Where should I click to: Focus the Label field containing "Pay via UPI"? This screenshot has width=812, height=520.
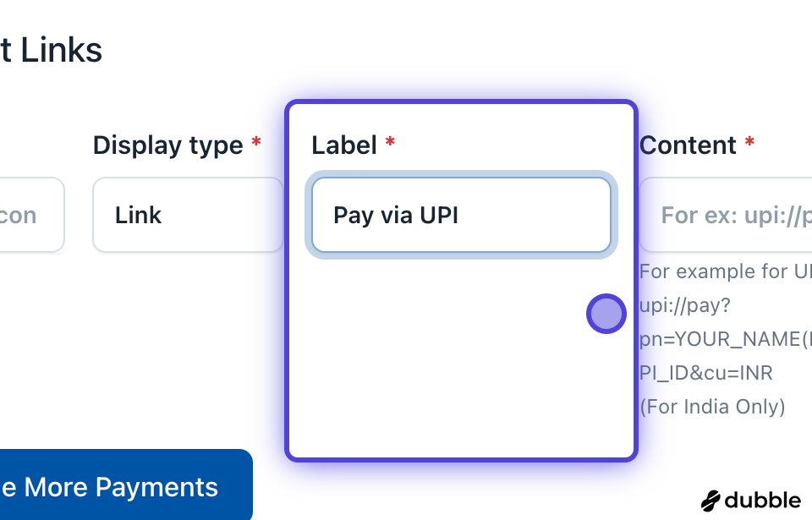461,215
